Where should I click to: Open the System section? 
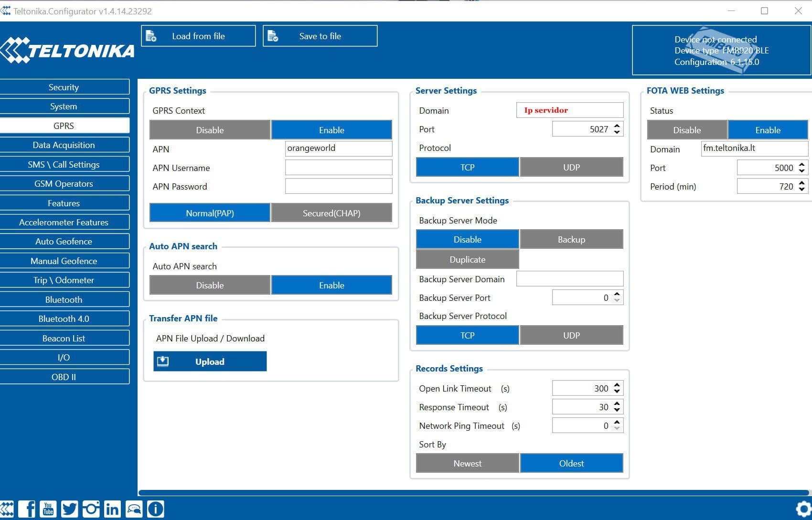[64, 106]
